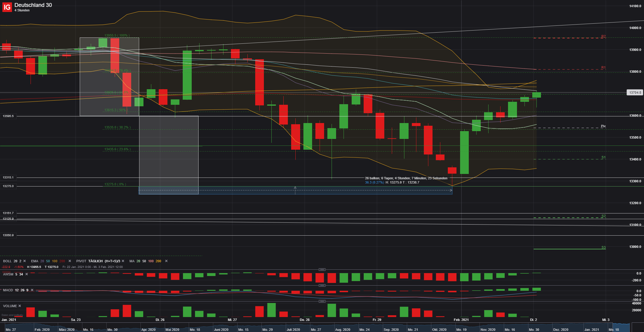
Task: Open the TÄGLICH pivot period selector
Action: pyautogui.click(x=95, y=261)
